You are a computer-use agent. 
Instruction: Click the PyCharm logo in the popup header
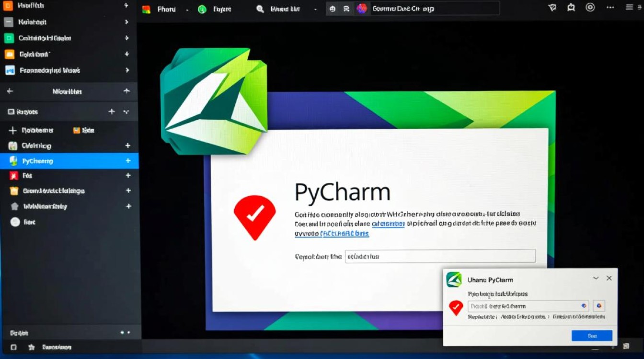pyautogui.click(x=454, y=279)
